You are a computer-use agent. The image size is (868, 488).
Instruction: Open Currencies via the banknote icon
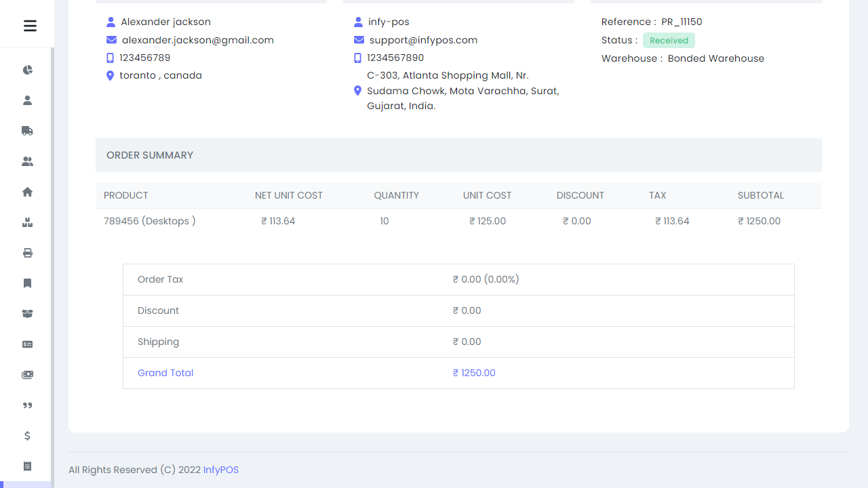click(27, 375)
